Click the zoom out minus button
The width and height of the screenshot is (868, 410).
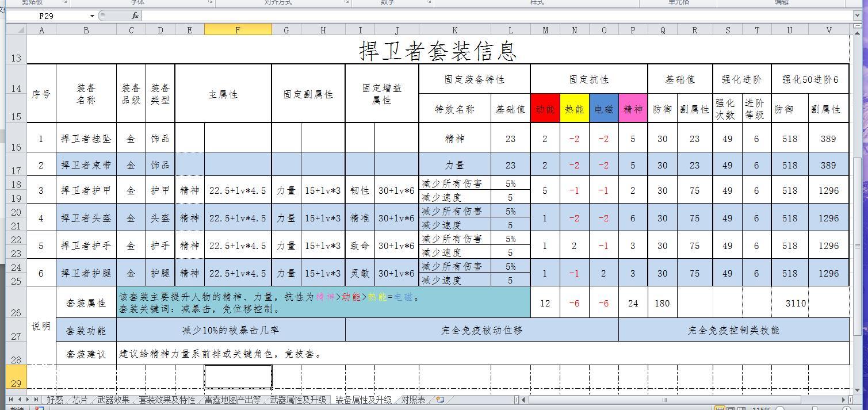click(780, 408)
